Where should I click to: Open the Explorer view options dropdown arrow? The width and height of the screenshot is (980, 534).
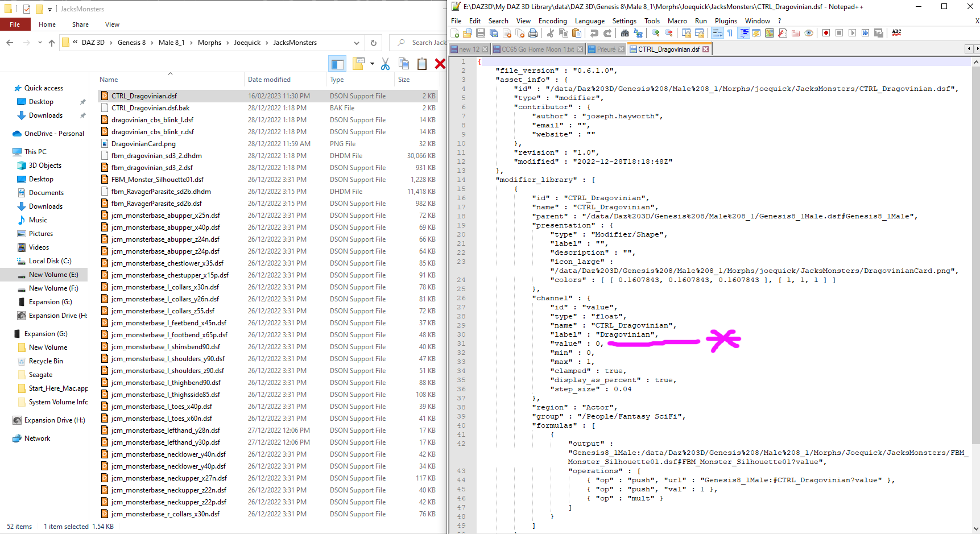click(x=372, y=64)
